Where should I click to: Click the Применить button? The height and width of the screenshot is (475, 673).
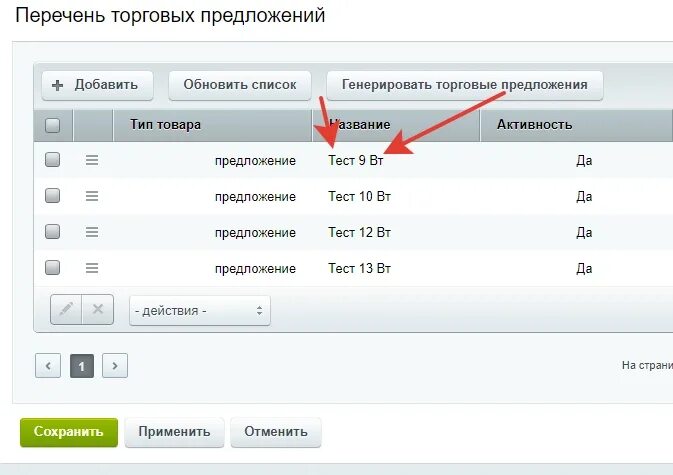tap(174, 432)
